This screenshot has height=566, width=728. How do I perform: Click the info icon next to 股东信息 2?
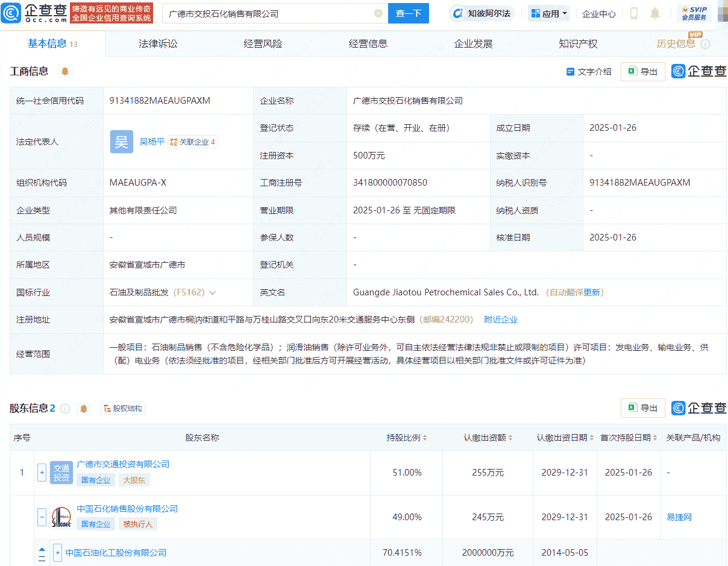(x=65, y=408)
